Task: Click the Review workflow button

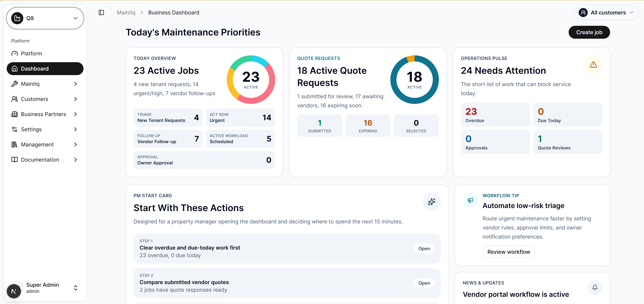Action: click(509, 252)
